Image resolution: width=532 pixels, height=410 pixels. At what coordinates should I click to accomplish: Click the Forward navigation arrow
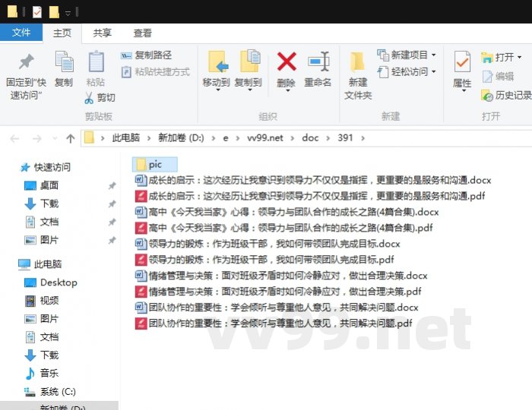36,139
